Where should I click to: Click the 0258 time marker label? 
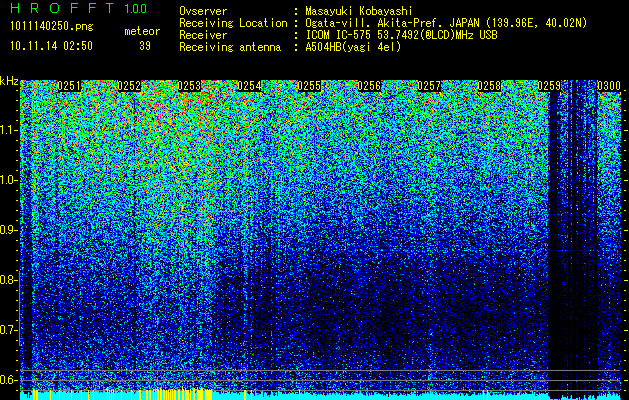point(489,86)
